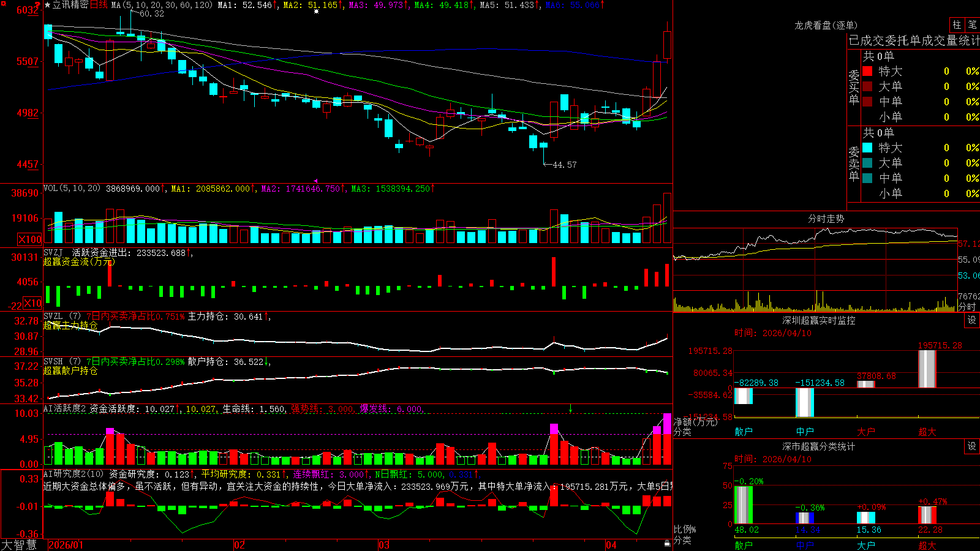Screen dimensions: 980x551
Task: Click the 时间 date in 深市超赢分类统计
Action: click(773, 459)
